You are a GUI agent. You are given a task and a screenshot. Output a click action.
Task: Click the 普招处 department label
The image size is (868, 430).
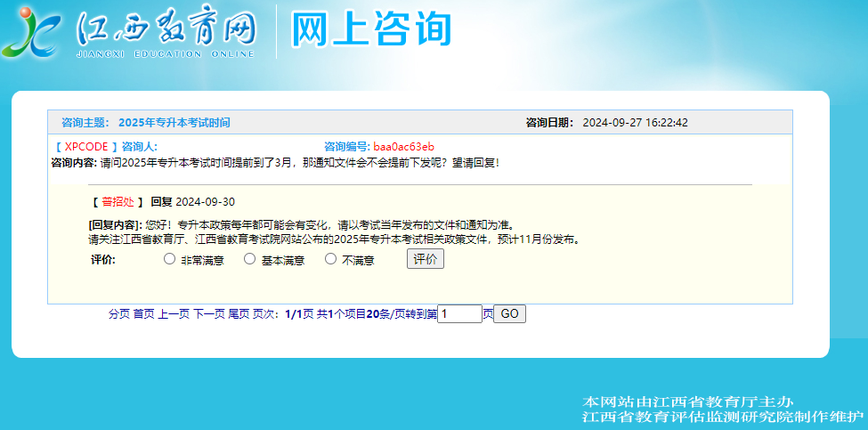[118, 202]
